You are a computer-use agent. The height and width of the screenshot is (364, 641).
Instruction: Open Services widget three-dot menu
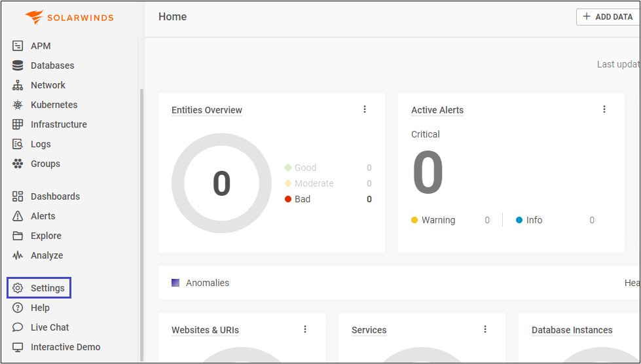point(485,329)
